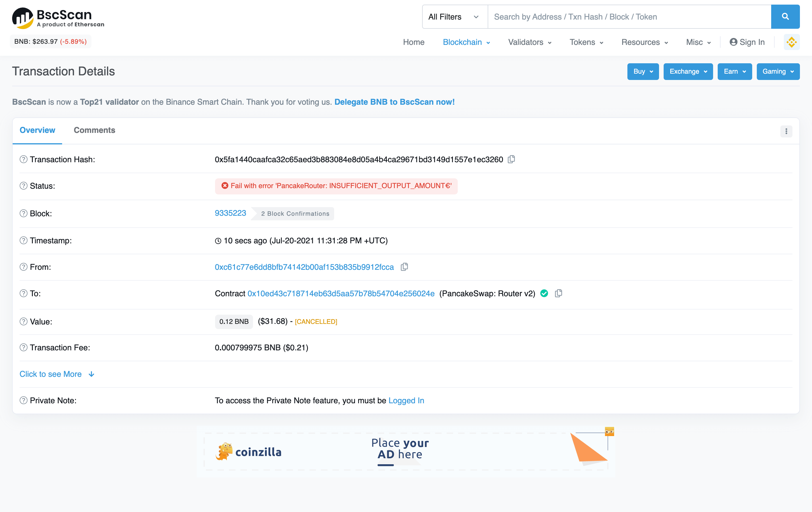Click help icon beside Timestamp

pyautogui.click(x=23, y=240)
